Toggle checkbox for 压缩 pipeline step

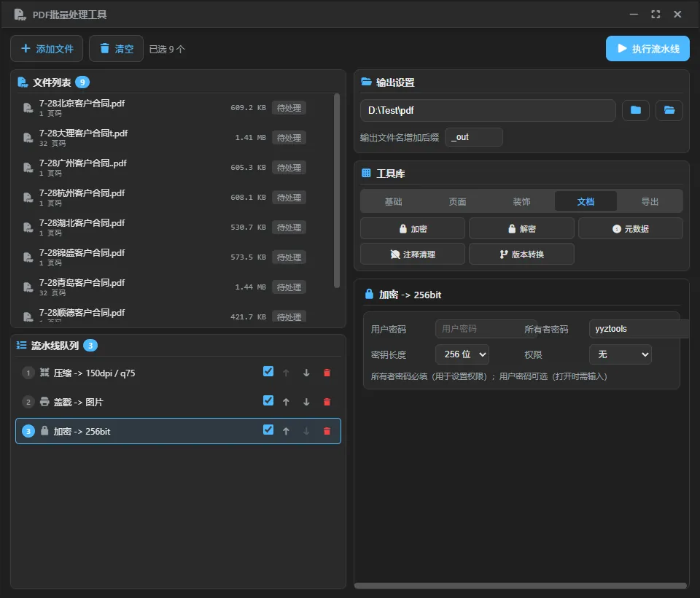pyautogui.click(x=268, y=372)
